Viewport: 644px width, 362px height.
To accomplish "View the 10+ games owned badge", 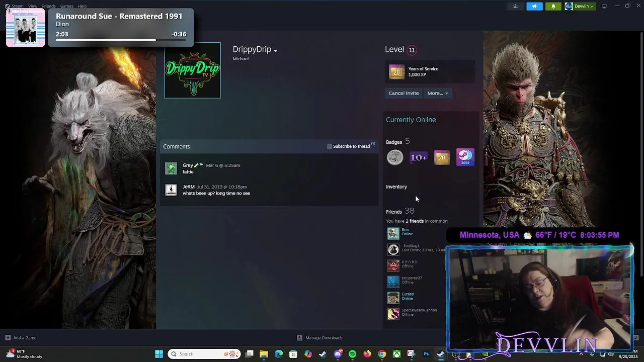I will pyautogui.click(x=418, y=157).
